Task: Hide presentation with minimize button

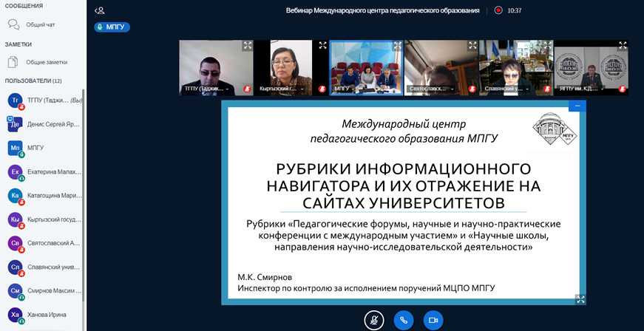Action: pos(577,106)
